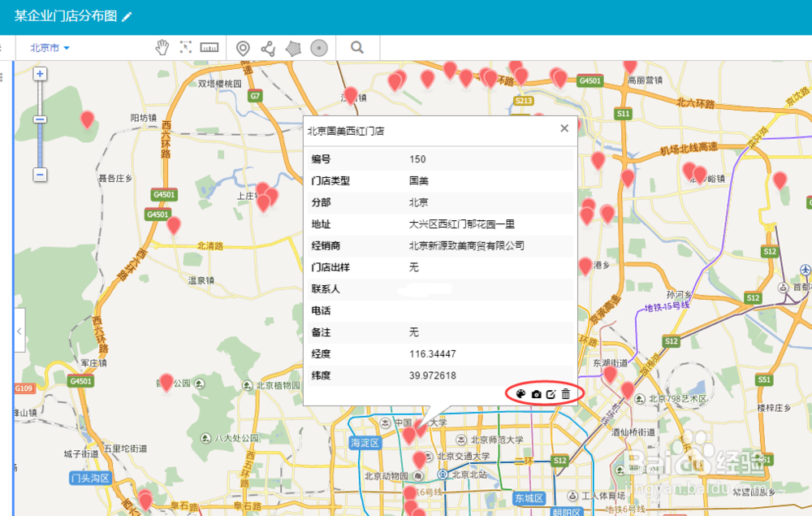The image size is (812, 516).
Task: Click the 八大处公园 label
Action: (x=236, y=438)
